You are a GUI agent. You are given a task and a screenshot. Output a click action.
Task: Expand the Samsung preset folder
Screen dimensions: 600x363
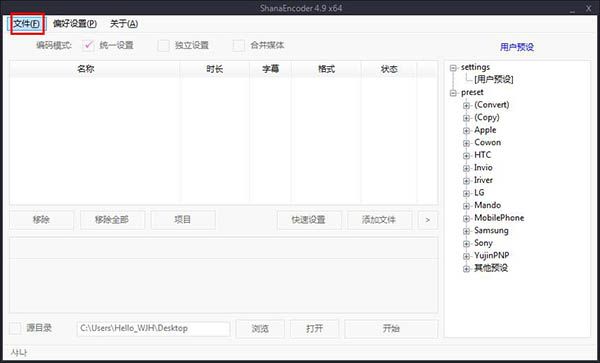[466, 231]
